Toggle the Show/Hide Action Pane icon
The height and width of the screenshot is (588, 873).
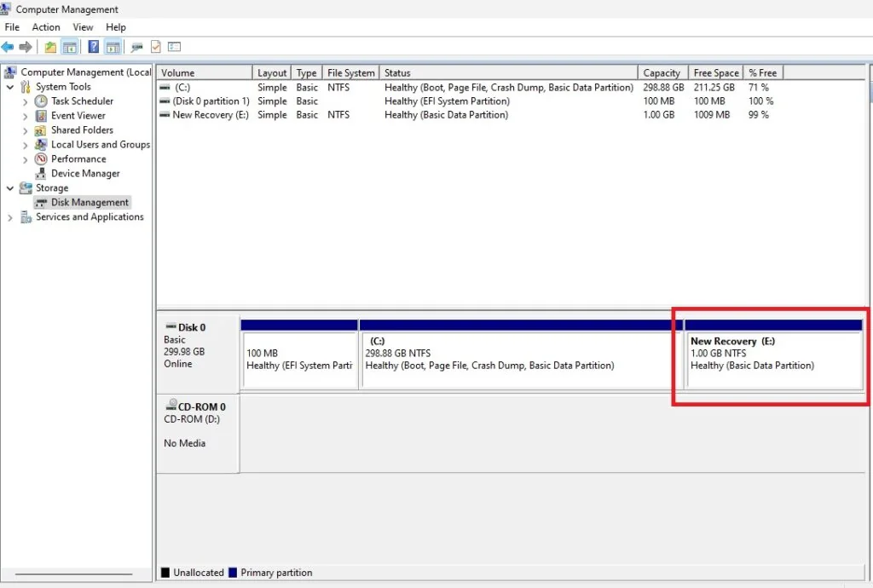coord(113,47)
